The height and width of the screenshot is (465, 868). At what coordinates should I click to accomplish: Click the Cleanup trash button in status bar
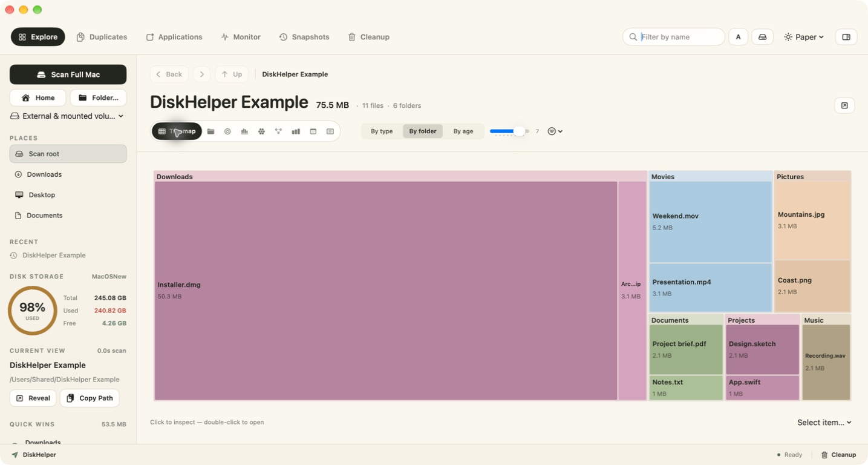point(838,455)
